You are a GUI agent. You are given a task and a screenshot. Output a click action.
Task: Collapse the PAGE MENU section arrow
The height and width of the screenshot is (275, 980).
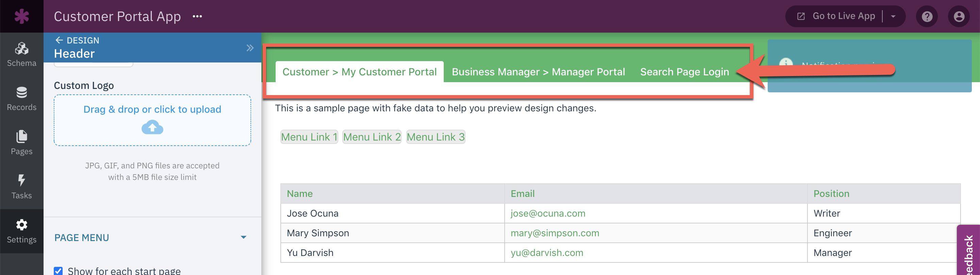[x=244, y=237]
